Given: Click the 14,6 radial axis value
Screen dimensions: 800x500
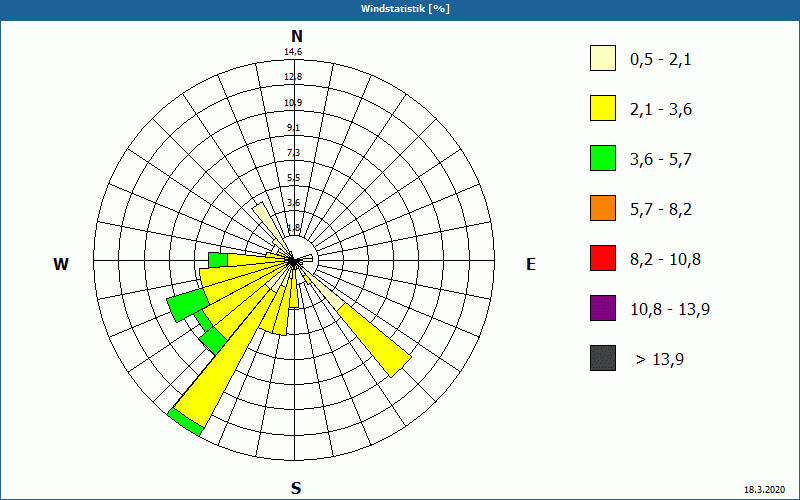Looking at the screenshot, I should tap(293, 52).
